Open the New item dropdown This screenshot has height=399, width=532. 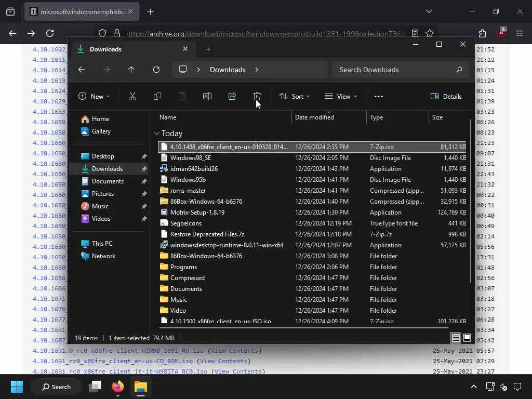(94, 96)
